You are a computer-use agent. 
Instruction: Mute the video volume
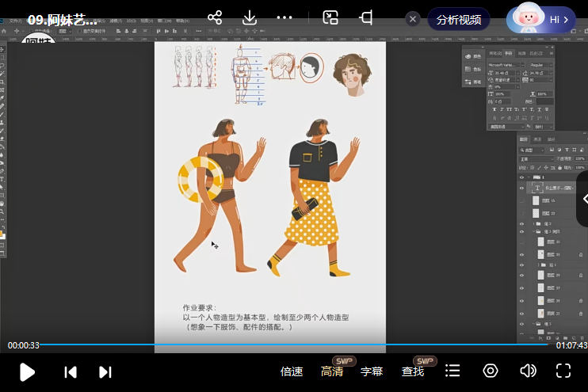click(x=528, y=371)
